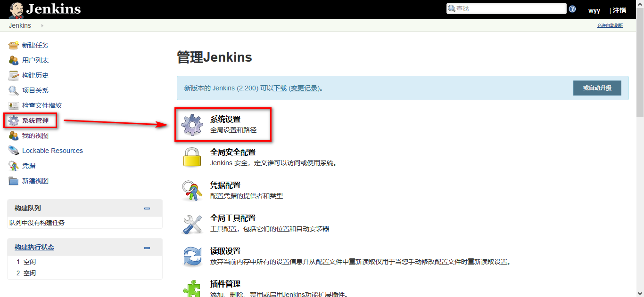Open the 全局安全配置 link
This screenshot has width=644, height=297.
pos(233,153)
